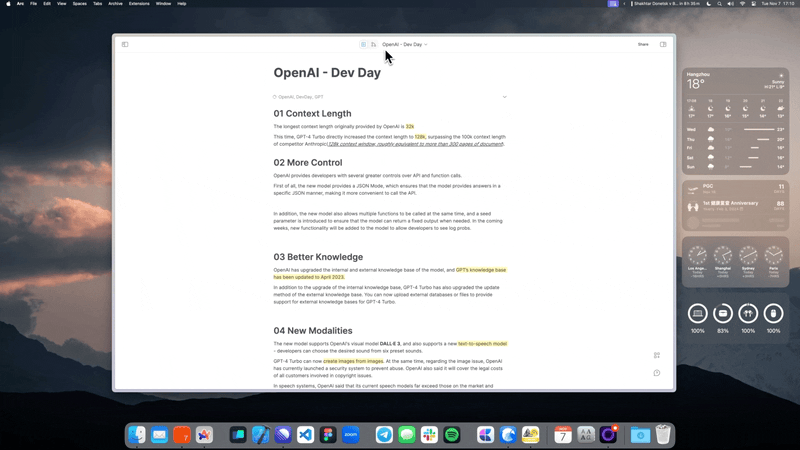Click Wed forecast row in weather widget
Screen dimensions: 800x450
tap(736, 130)
